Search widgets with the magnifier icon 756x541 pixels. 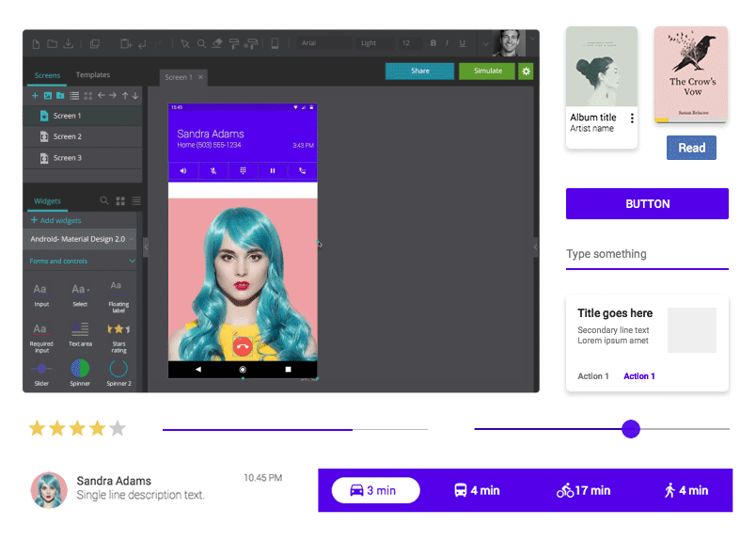[104, 200]
